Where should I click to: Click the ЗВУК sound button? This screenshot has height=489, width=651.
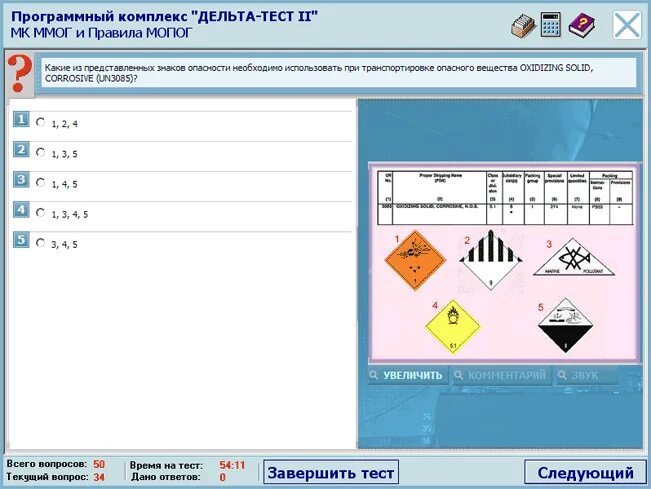tap(586, 375)
